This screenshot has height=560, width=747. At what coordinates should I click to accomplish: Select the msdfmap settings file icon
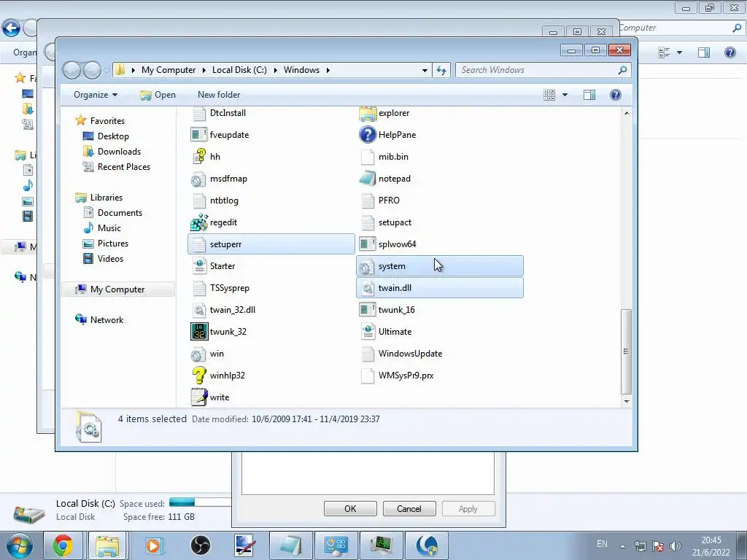[x=199, y=179]
